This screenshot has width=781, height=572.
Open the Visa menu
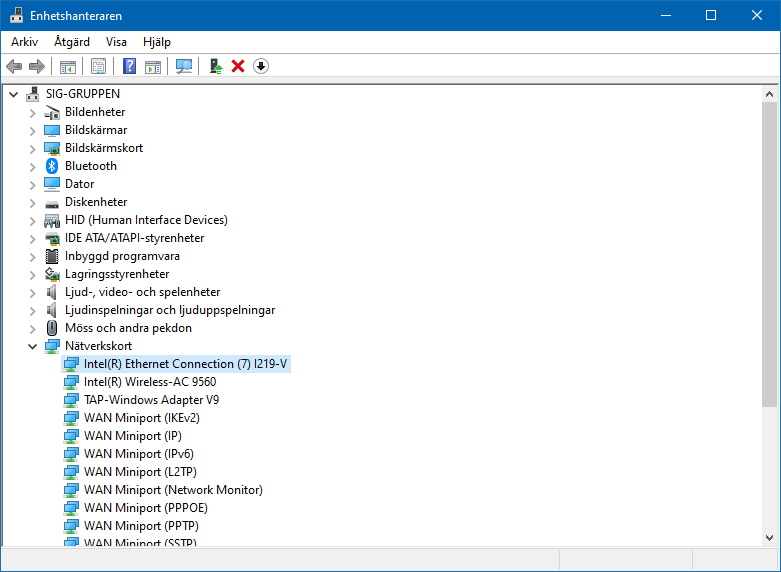pos(116,42)
